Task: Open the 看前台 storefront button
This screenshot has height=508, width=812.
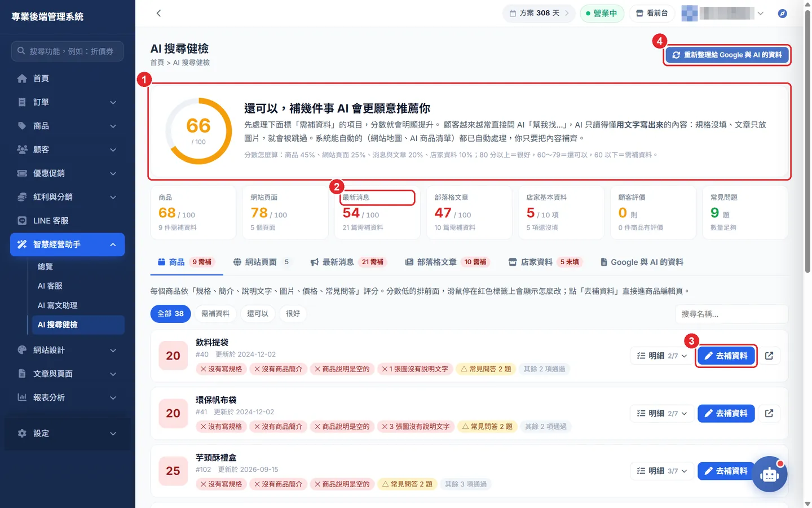Action: [652, 13]
